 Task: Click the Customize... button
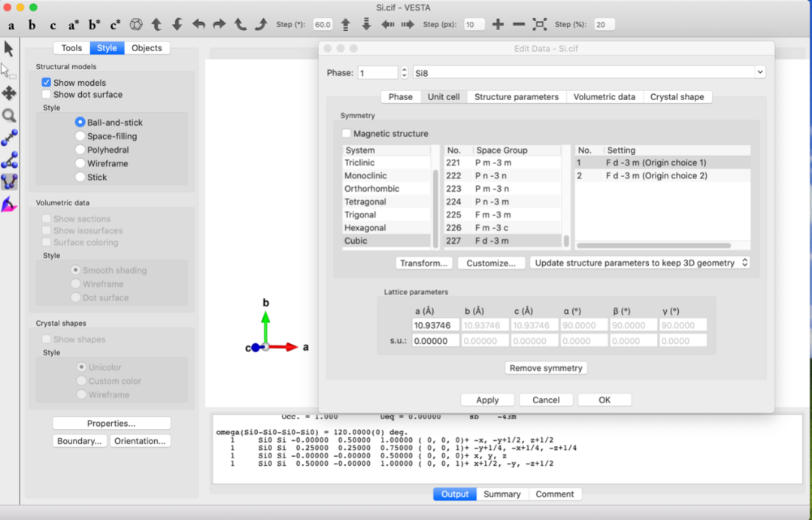click(x=491, y=263)
